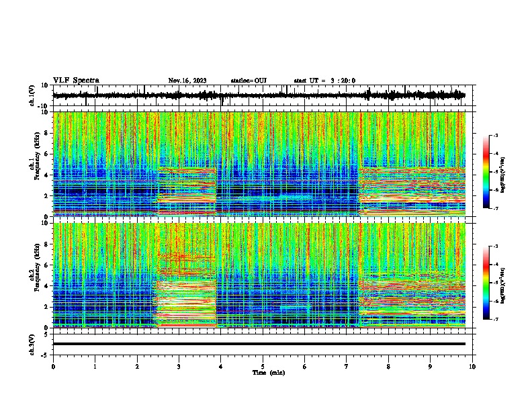This screenshot has height=411, width=532.
Task: Click the ch.1 PSD color scale bar
Action: [486, 172]
